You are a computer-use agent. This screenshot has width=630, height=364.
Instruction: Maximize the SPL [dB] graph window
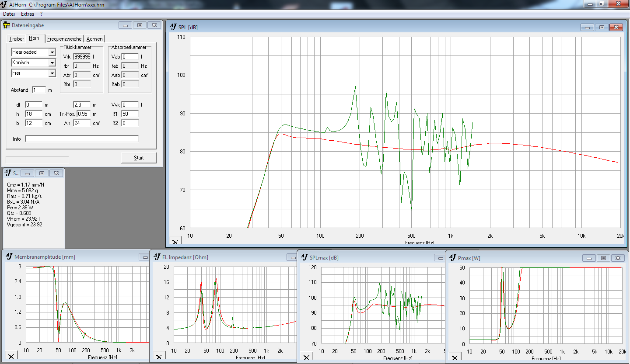point(602,27)
